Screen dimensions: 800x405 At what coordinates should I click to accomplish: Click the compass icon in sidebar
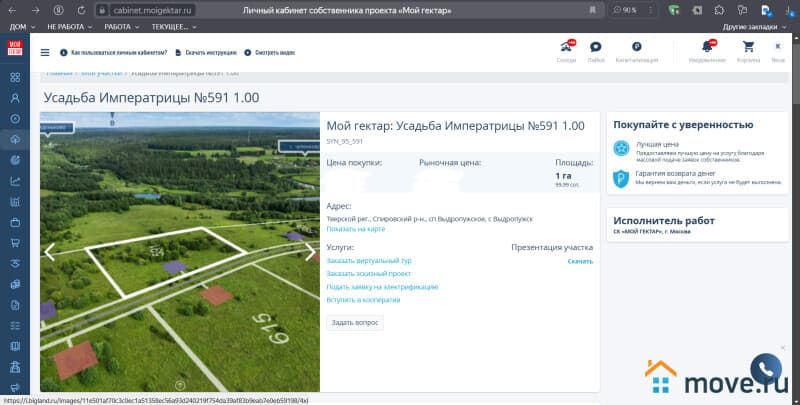point(15,119)
